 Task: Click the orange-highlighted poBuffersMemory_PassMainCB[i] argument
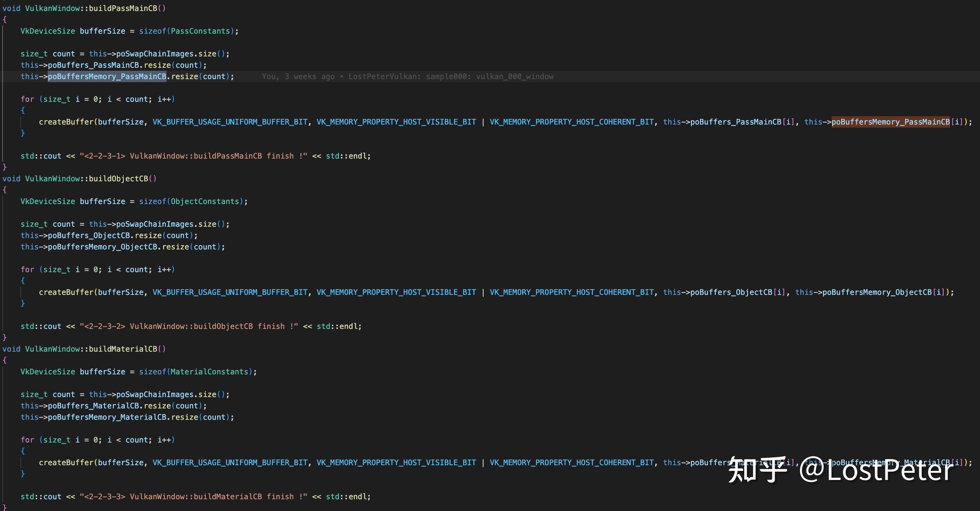point(890,122)
